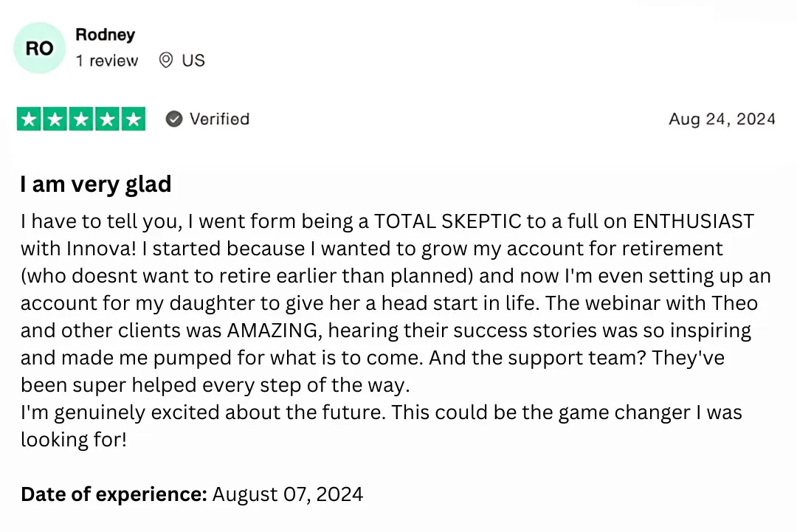Image resolution: width=797 pixels, height=532 pixels.
Task: Click the "Verified" label text
Action: tap(219, 119)
